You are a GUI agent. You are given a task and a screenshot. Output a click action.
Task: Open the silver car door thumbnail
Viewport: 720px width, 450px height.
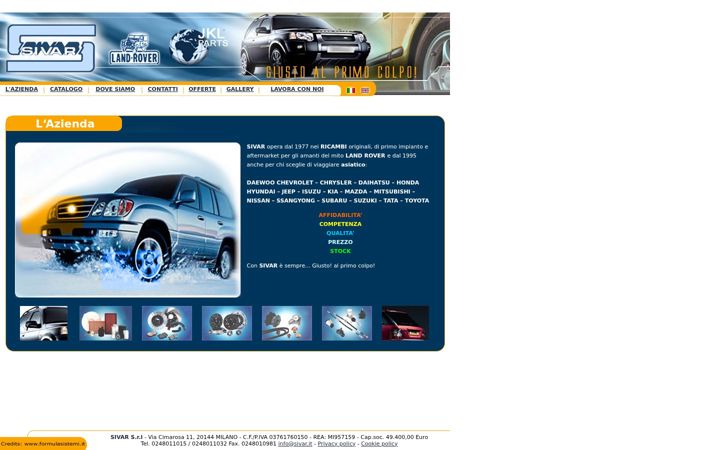click(44, 323)
